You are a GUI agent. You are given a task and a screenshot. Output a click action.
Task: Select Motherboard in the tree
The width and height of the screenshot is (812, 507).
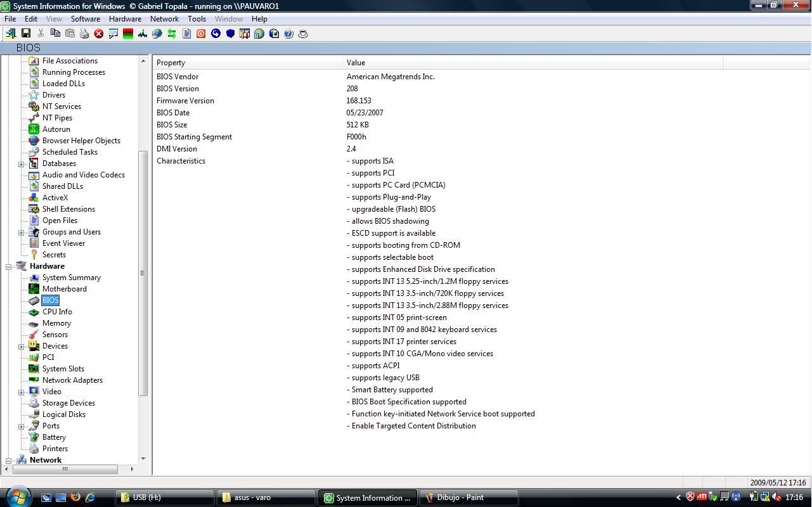click(x=65, y=289)
